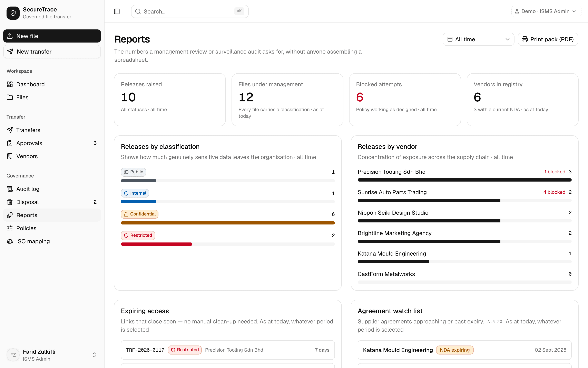Toggle the sidebar panel icon
The image size is (588, 368).
point(117,11)
